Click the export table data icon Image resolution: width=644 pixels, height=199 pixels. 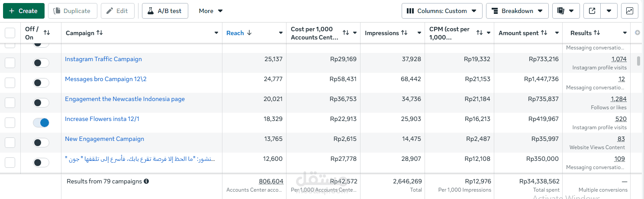coord(592,11)
